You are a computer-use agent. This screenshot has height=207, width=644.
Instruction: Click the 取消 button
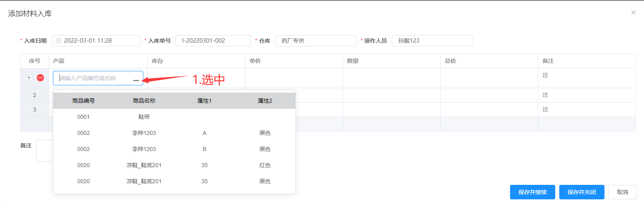622,192
